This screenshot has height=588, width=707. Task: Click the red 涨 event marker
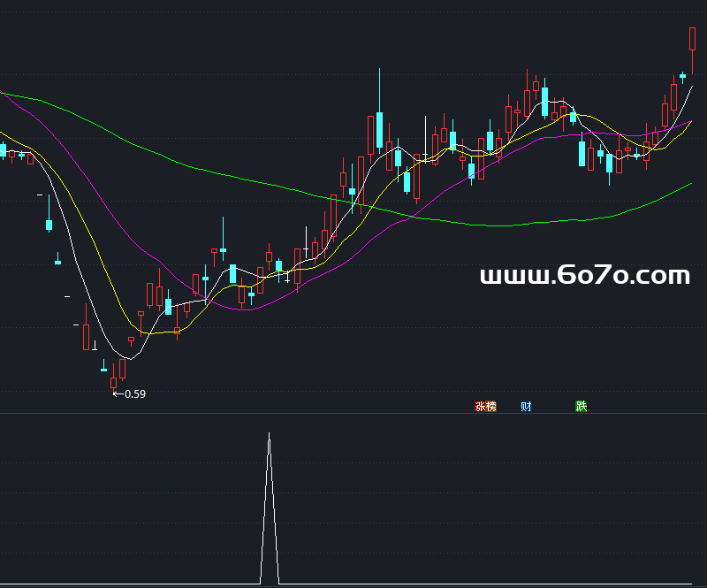[x=480, y=407]
